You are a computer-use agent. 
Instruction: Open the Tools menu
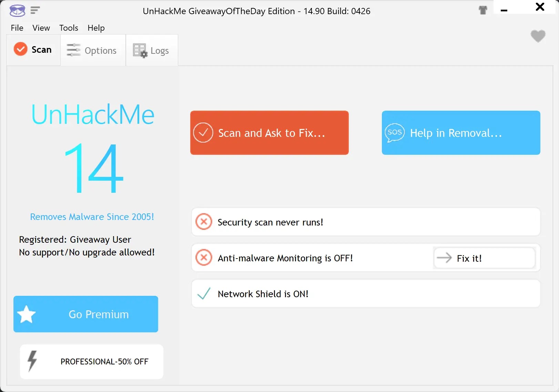tap(68, 28)
